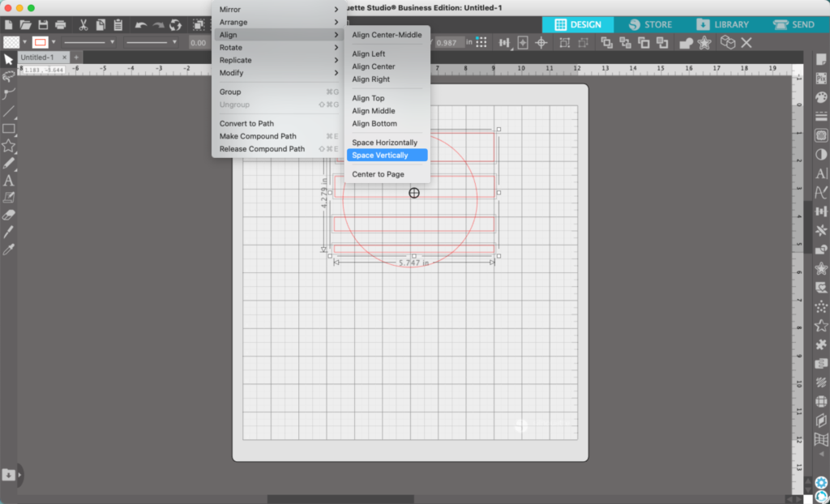Screen dimensions: 830x504
Task: Click the Paste clipboard icon
Action: [x=118, y=25]
